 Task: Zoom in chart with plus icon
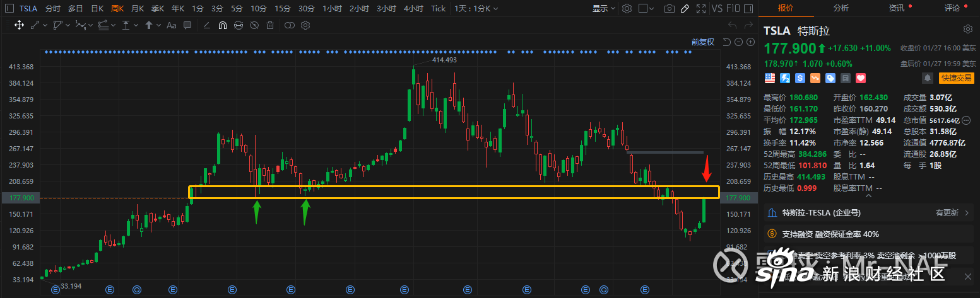(x=750, y=42)
